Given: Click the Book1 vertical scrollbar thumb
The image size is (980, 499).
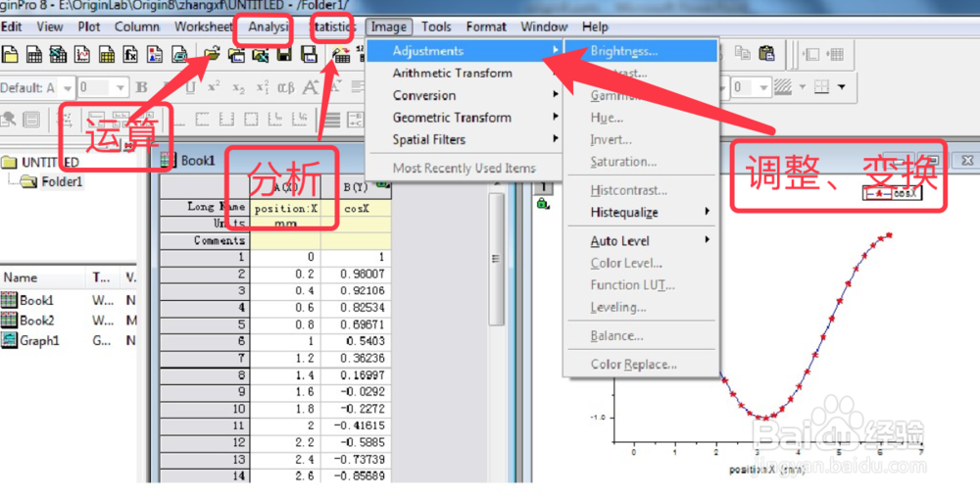Looking at the screenshot, I should tap(496, 258).
